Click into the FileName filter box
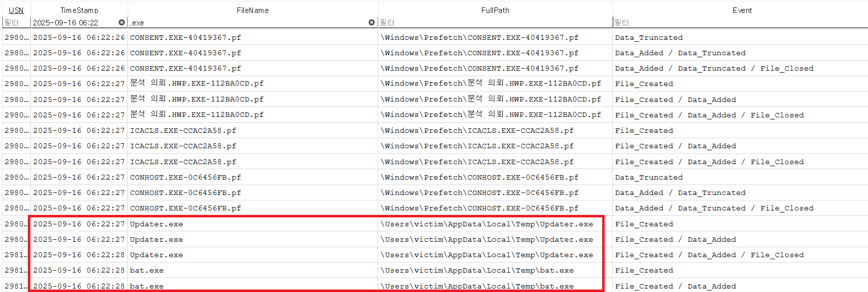Image resolution: width=868 pixels, height=292 pixels. click(248, 22)
